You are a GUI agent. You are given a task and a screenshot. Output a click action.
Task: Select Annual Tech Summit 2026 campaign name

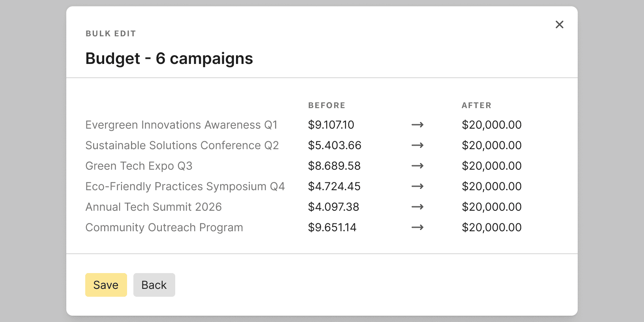[154, 207]
